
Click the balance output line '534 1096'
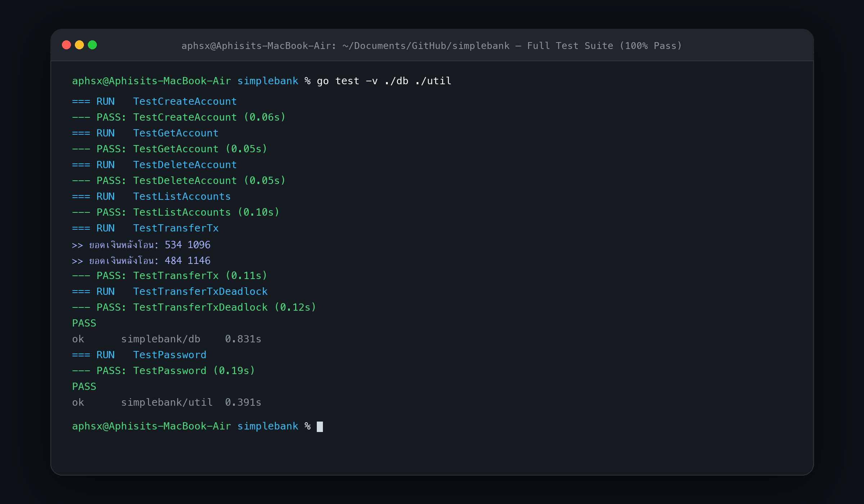coord(141,245)
